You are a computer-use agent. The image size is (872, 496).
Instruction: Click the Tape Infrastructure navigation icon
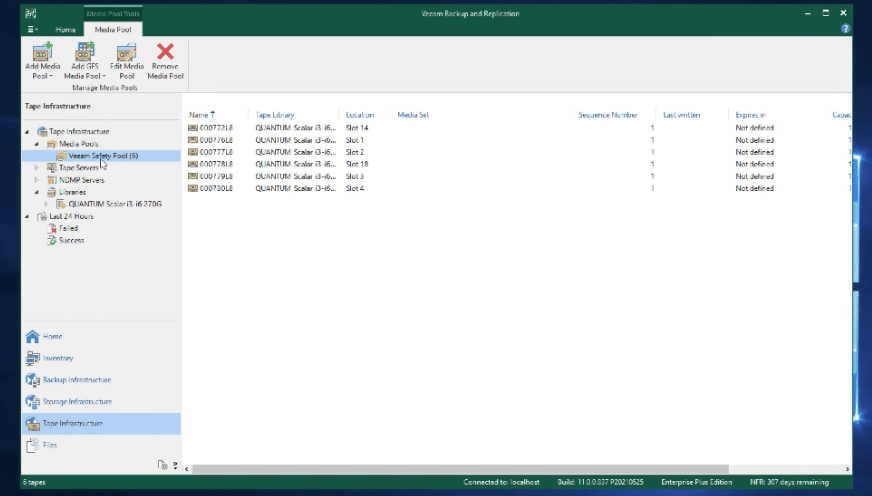click(32, 423)
